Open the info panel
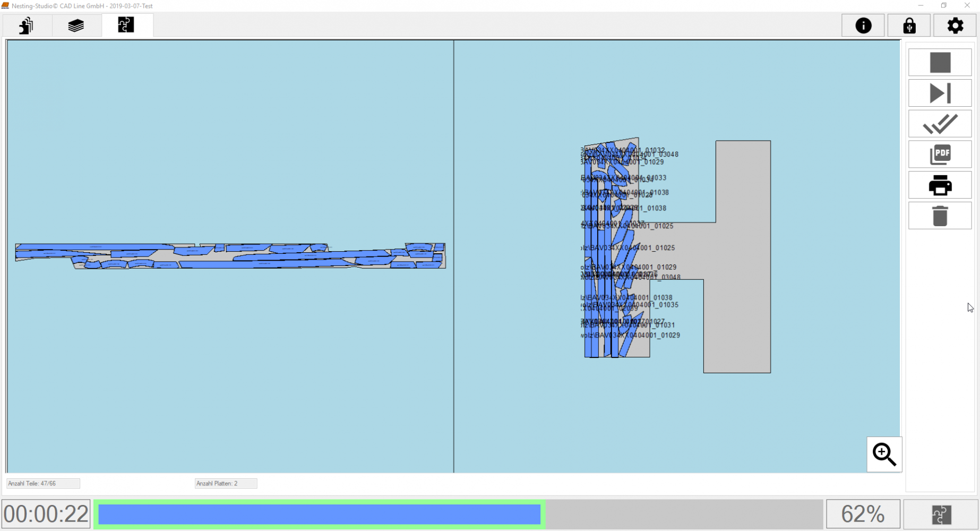Image resolution: width=980 pixels, height=531 pixels. pos(863,25)
